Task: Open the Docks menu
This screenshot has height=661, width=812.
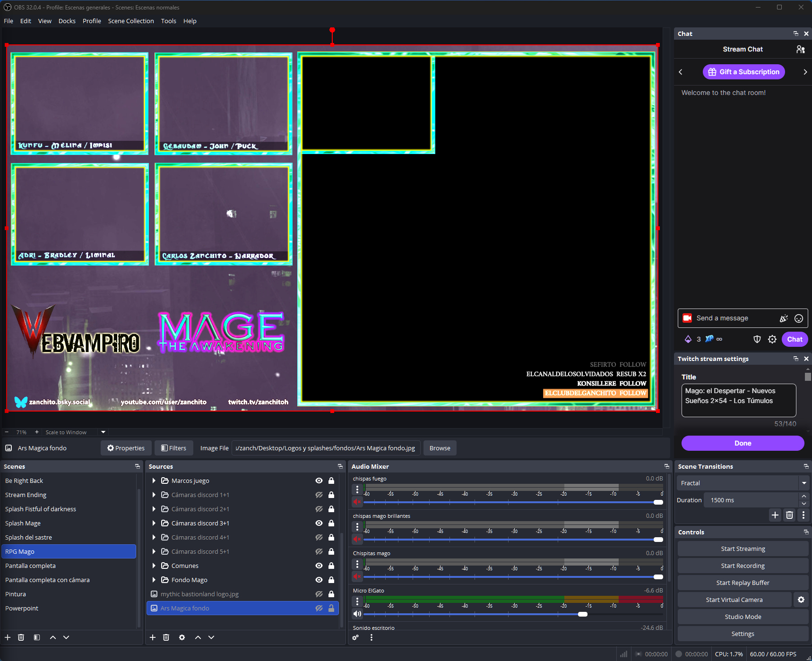Action: tap(67, 21)
